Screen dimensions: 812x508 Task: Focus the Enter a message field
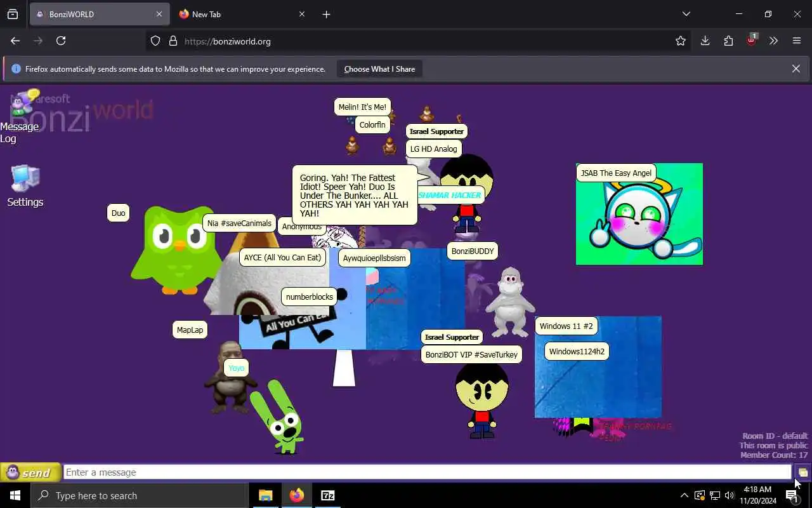[427, 472]
